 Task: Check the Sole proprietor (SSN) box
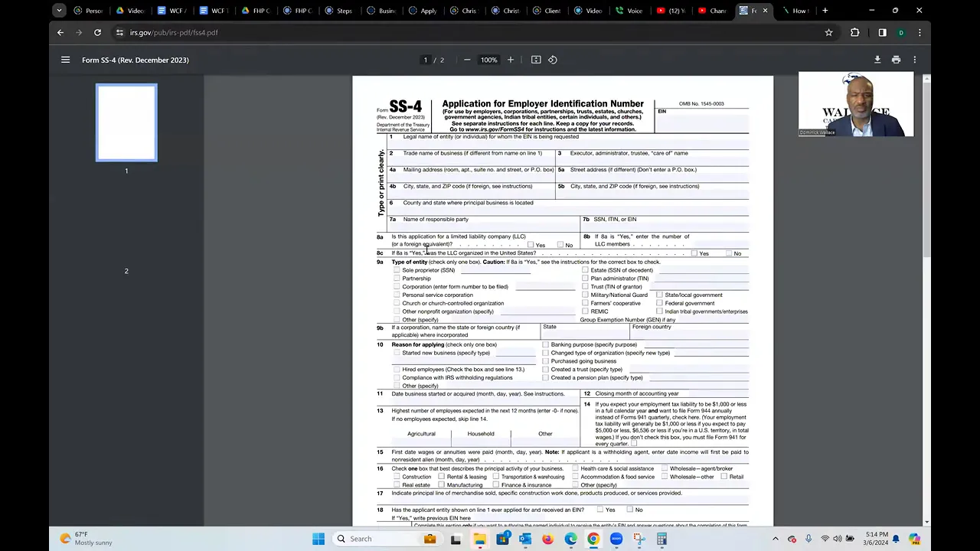[x=397, y=270]
